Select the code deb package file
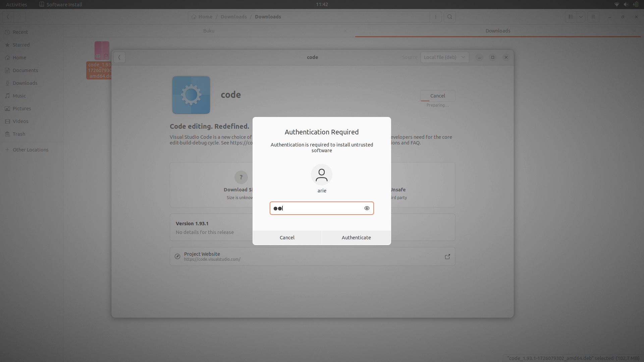644x362 pixels. tap(99, 60)
